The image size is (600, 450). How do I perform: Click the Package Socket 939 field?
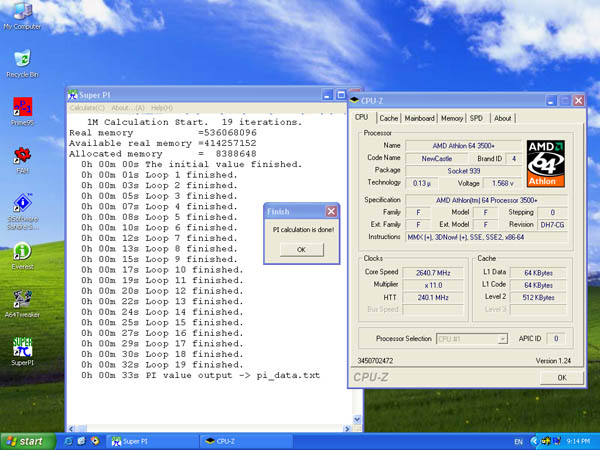point(463,171)
